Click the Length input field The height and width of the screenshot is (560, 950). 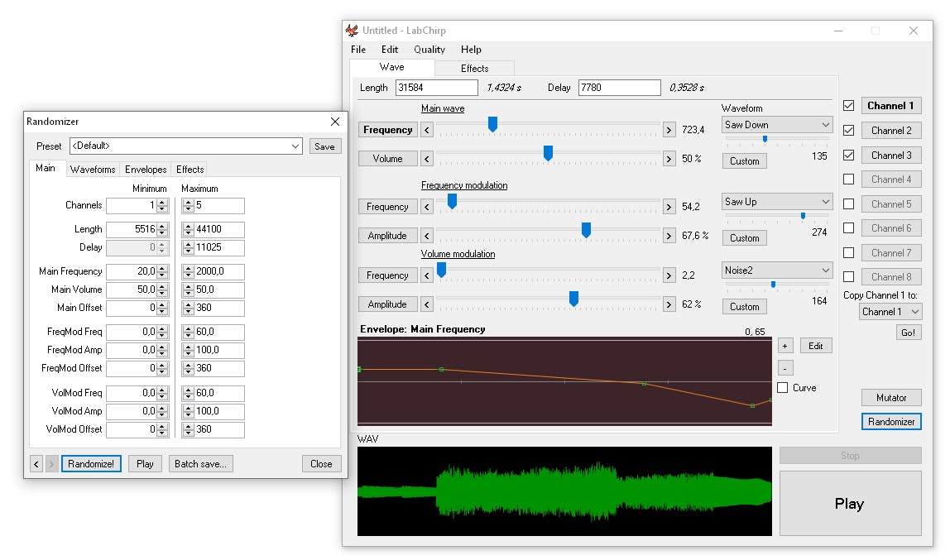tap(436, 88)
